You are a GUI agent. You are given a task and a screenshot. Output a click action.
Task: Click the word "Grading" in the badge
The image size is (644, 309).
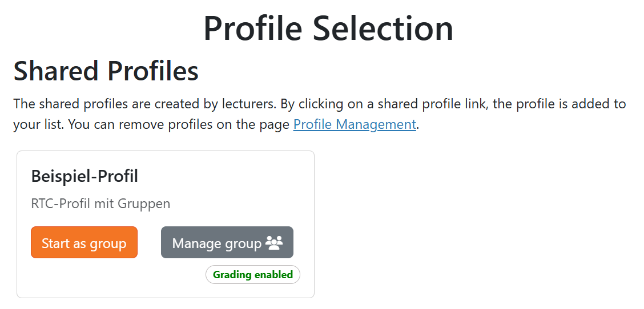click(232, 275)
